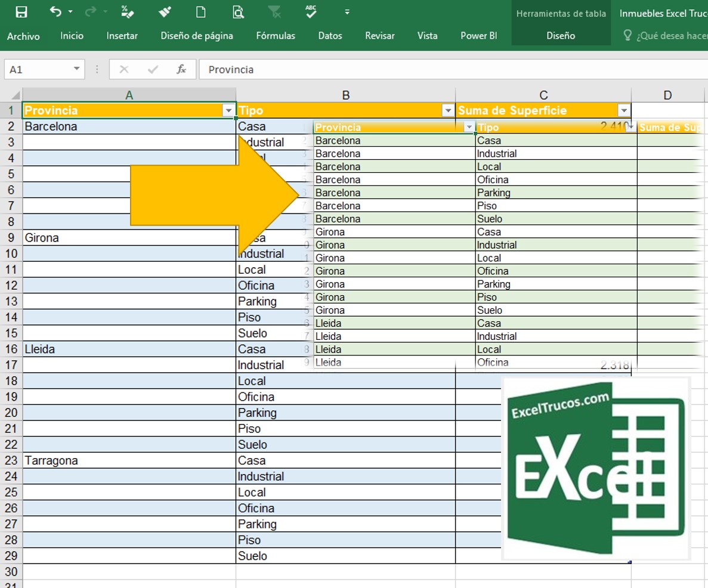Click the Undo arrow icon
Image resolution: width=708 pixels, height=588 pixels.
point(55,12)
